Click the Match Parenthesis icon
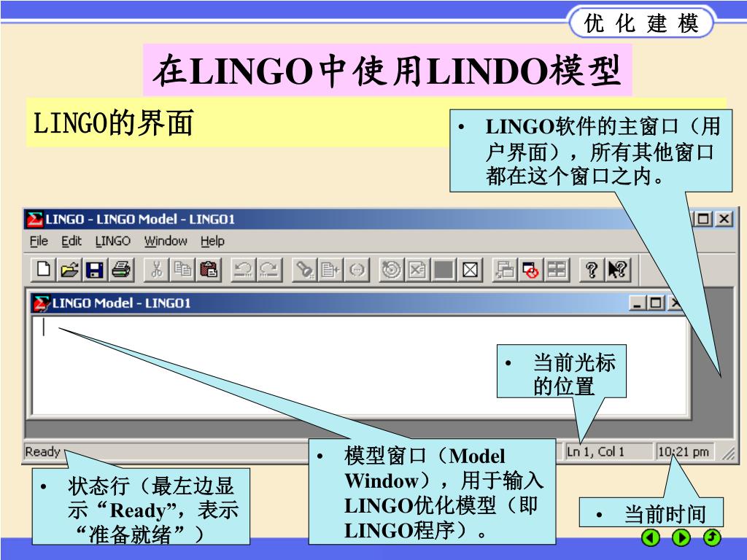The image size is (747, 560). [x=357, y=270]
